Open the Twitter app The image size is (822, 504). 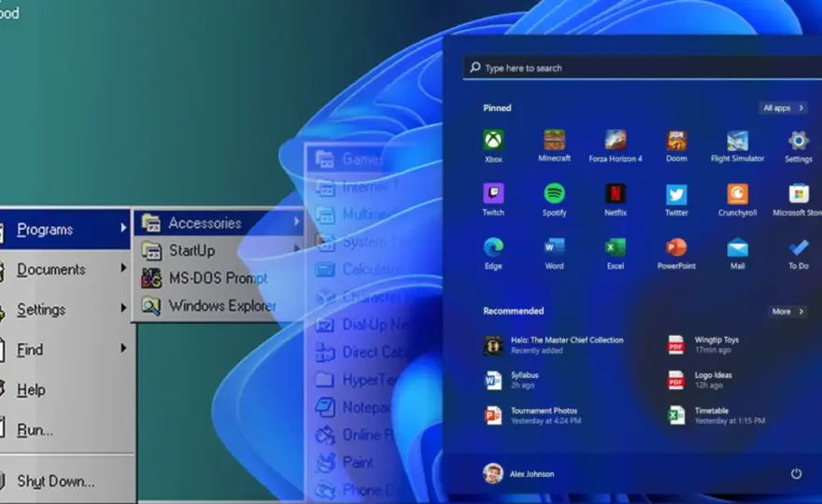(x=676, y=200)
